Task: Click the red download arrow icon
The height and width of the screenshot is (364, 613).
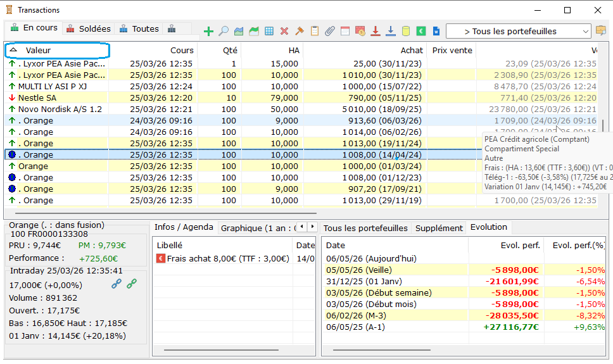Action: point(376,31)
